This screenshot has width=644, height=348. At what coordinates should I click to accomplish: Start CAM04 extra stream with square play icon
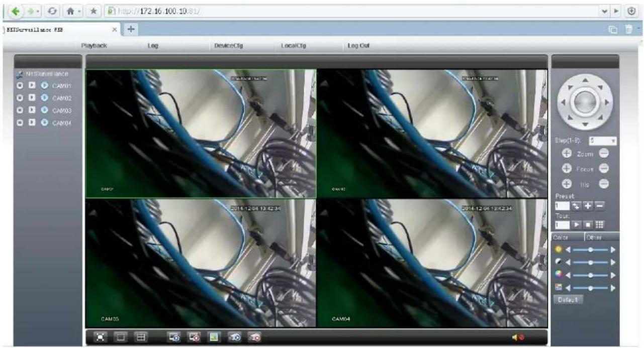tap(32, 123)
